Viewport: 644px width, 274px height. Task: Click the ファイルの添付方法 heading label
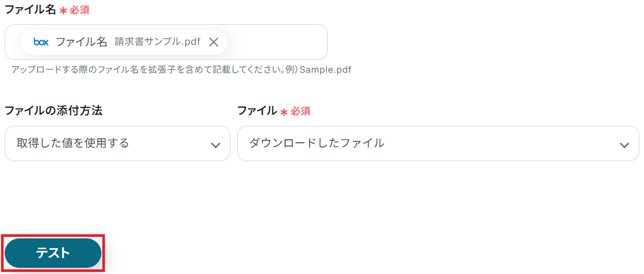[x=53, y=111]
